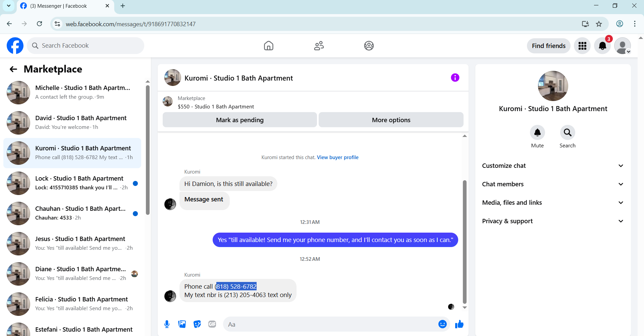Expand the Privacy & support section
Image resolution: width=644 pixels, height=336 pixels.
pyautogui.click(x=553, y=221)
